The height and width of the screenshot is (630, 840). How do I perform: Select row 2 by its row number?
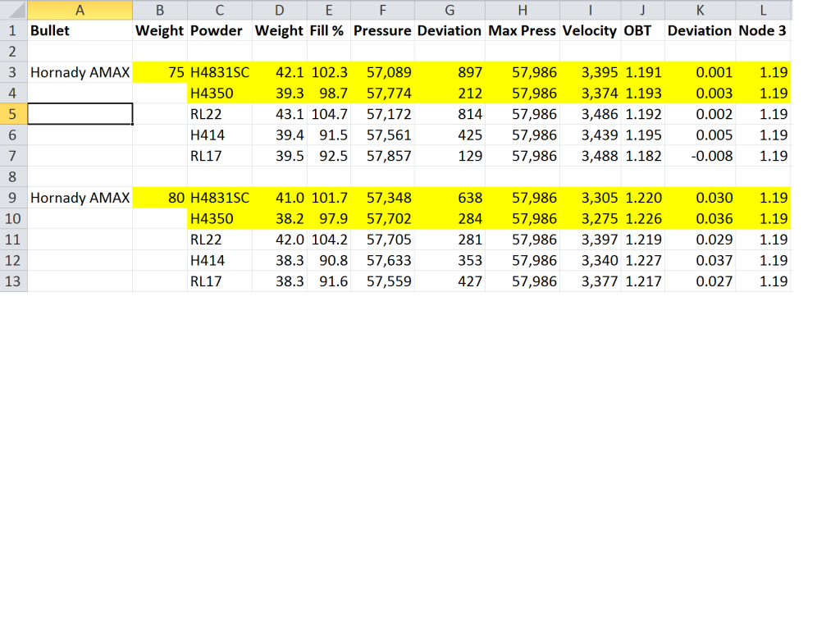tap(13, 52)
